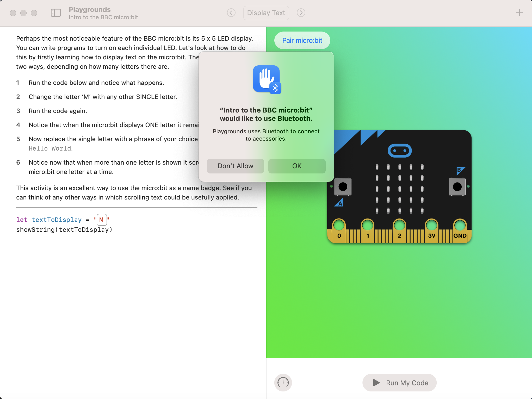Go to previous page chevron
Screen dimensions: 532x399
click(231, 13)
